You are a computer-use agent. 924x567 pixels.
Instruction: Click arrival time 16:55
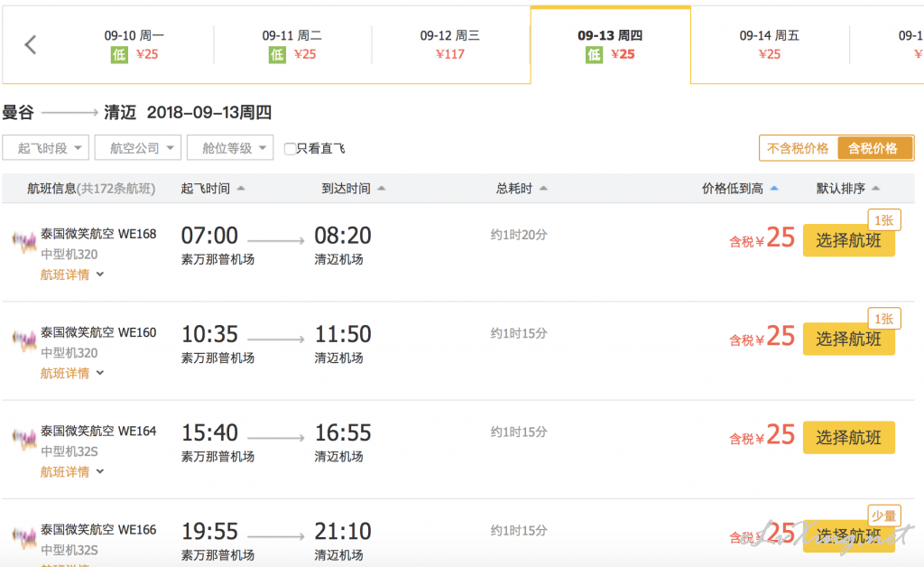343,432
